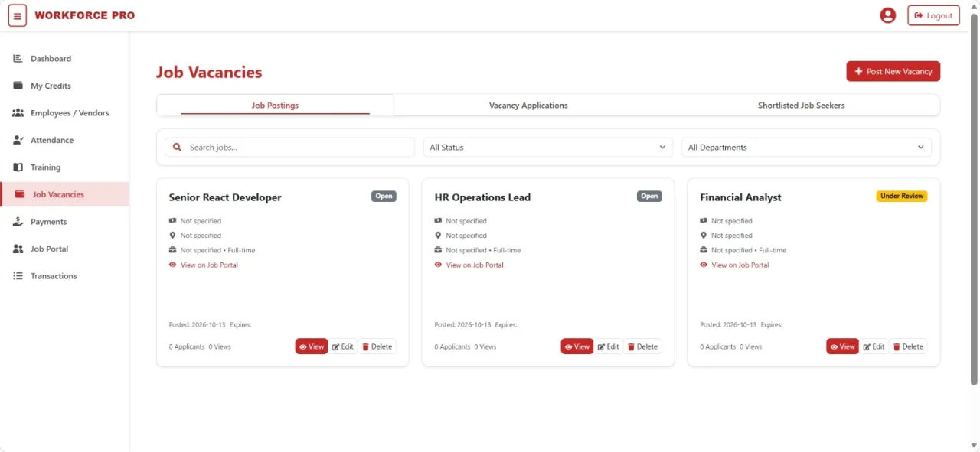Screen dimensions: 980x452
Task: Open the user profile avatar icon
Action: coord(888,15)
